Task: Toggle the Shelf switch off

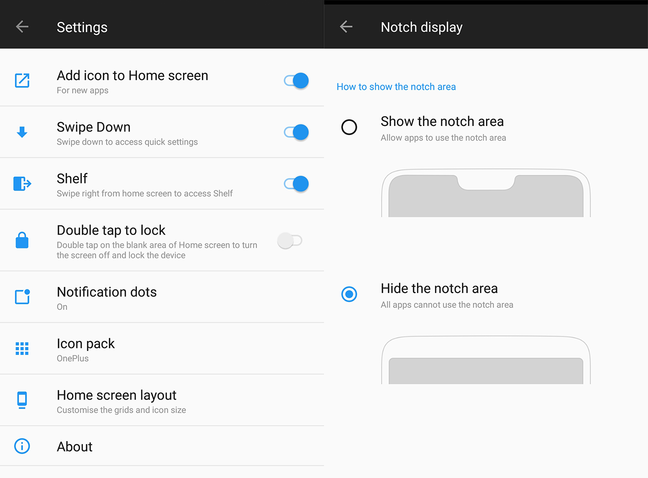Action: tap(296, 183)
